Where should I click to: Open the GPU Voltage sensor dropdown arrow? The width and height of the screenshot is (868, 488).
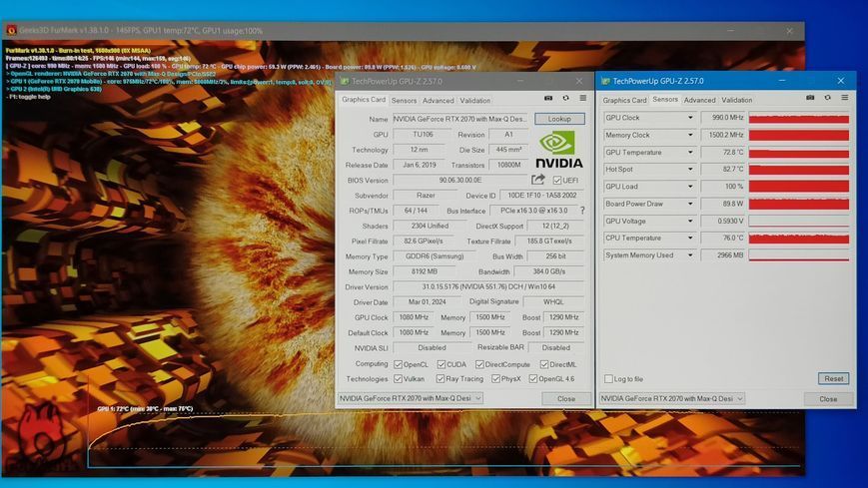[690, 221]
